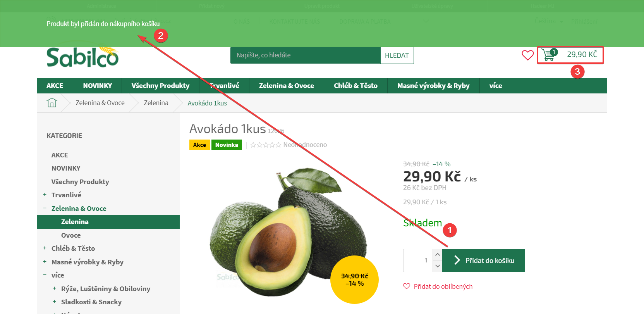Click the Přidat do košíku button
This screenshot has width=644, height=314.
483,261
